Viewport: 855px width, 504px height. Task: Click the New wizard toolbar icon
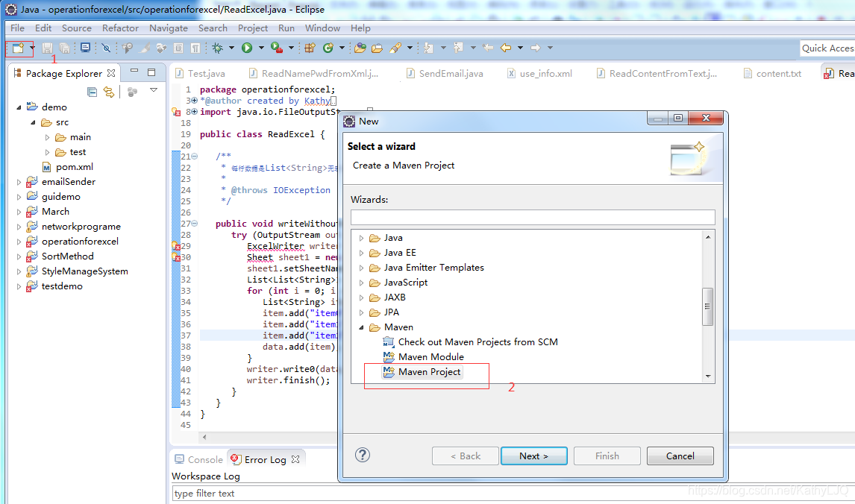coord(17,48)
